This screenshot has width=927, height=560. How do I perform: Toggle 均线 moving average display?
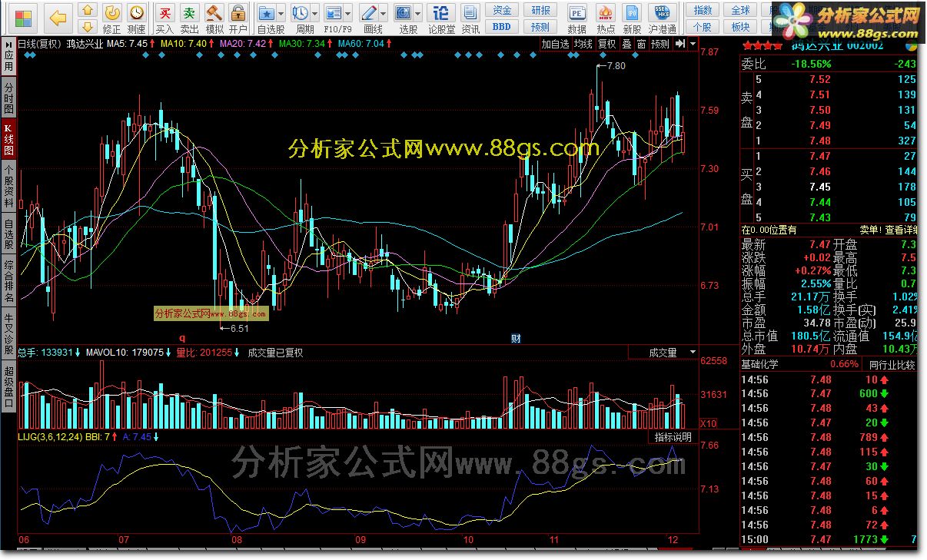click(x=584, y=44)
